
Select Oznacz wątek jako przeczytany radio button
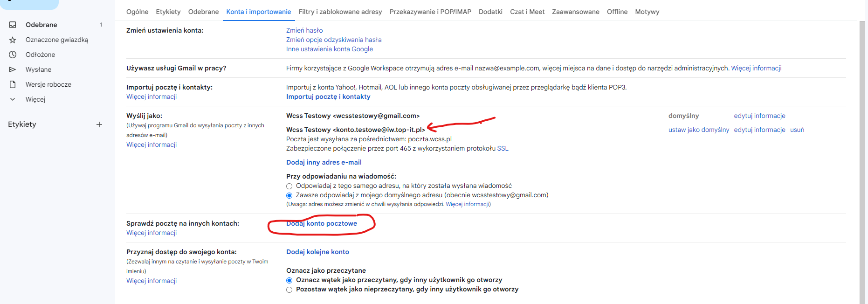(x=289, y=280)
